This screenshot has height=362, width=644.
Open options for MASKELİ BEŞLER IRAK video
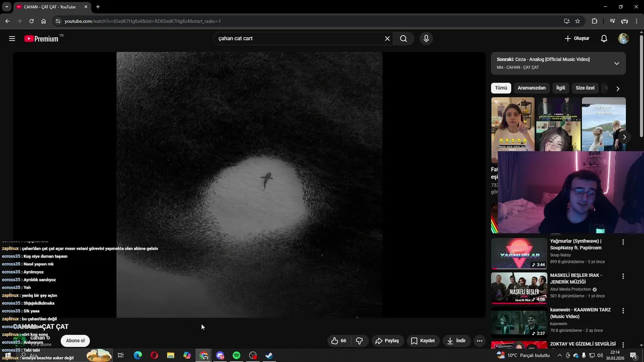point(623,276)
